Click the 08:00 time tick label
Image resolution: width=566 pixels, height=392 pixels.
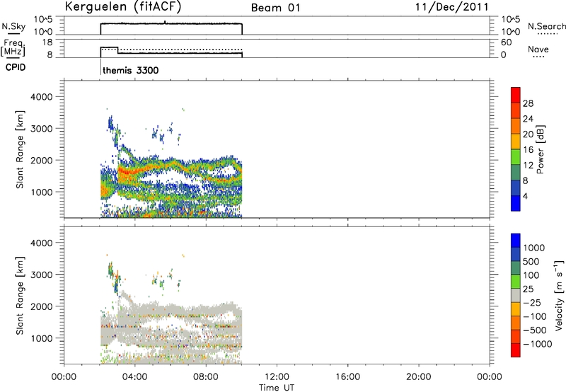206,377
